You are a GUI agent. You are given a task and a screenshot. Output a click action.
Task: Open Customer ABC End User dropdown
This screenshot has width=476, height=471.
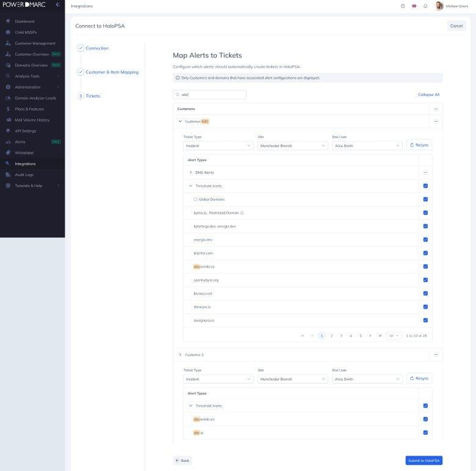[367, 146]
